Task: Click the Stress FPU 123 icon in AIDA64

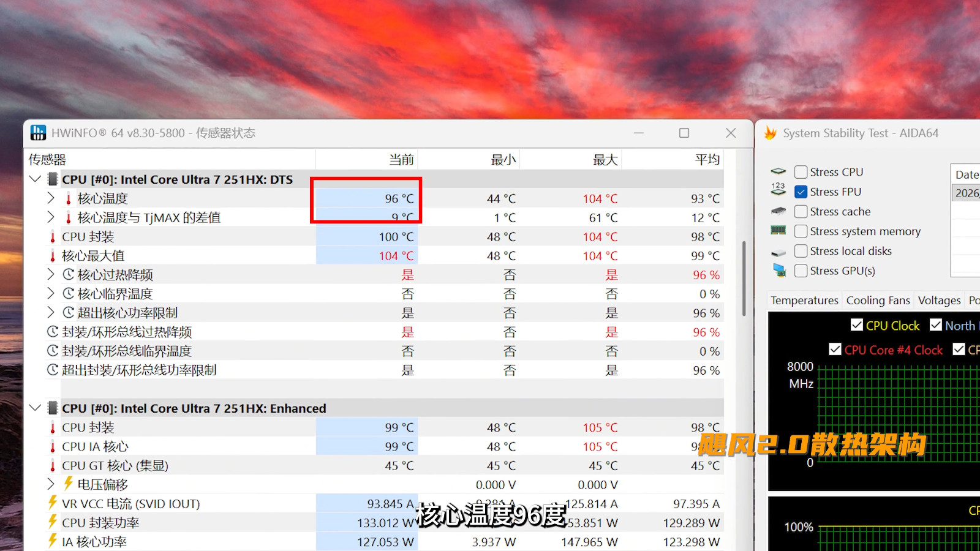Action: 778,189
